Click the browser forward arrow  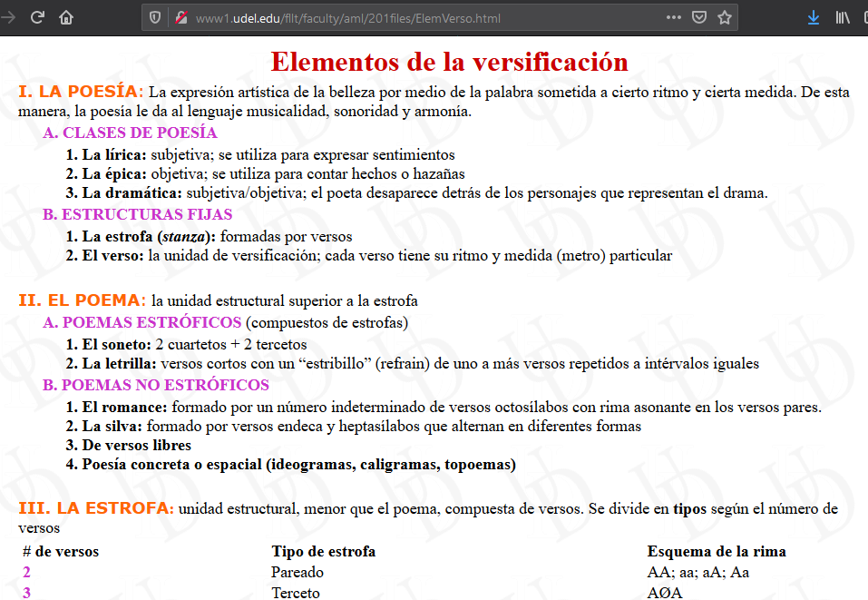(7, 17)
